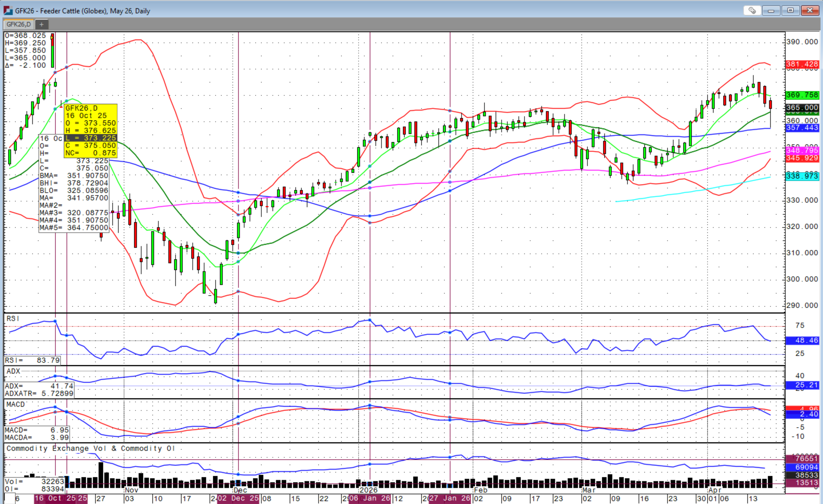Click the MACD study label

click(x=16, y=404)
